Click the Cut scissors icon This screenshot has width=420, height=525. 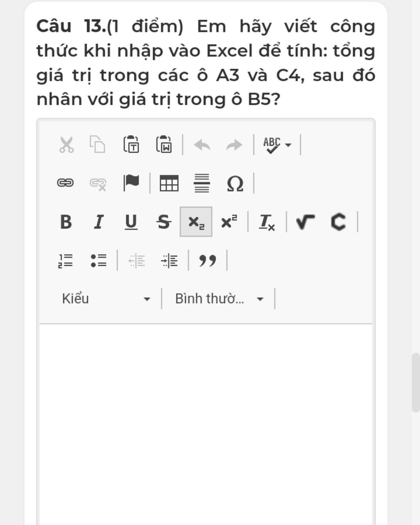click(x=66, y=145)
